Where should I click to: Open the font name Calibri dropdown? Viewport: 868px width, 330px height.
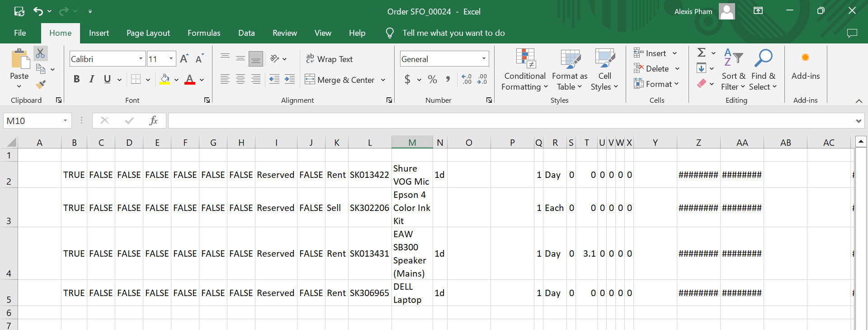click(x=141, y=59)
